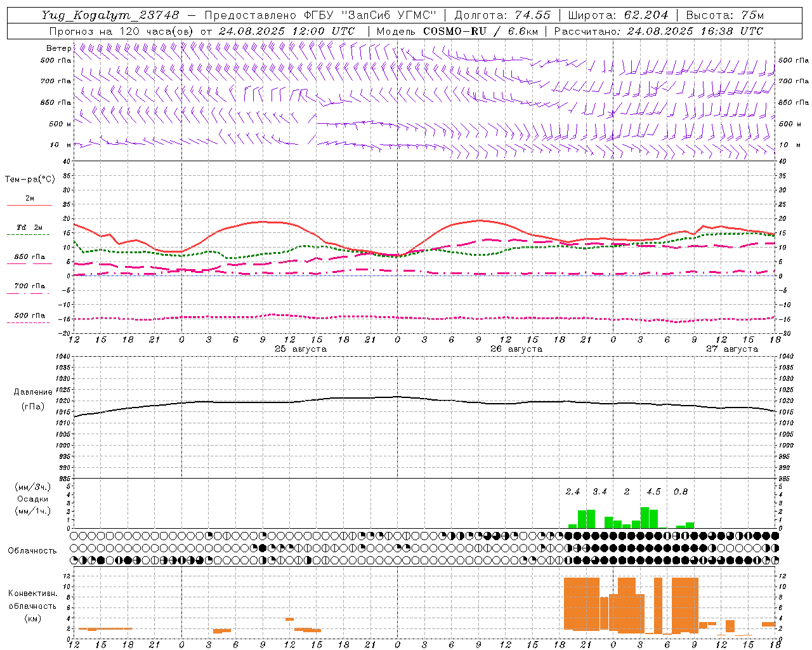Select the '(мм/3ч.)' unit label
Screen dimensions: 812x650
coord(32,487)
